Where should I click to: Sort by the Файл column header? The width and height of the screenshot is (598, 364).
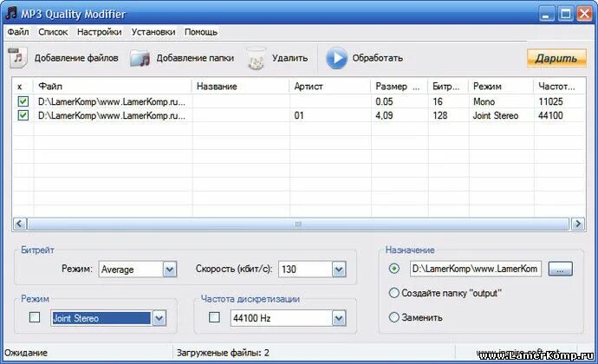[113, 86]
